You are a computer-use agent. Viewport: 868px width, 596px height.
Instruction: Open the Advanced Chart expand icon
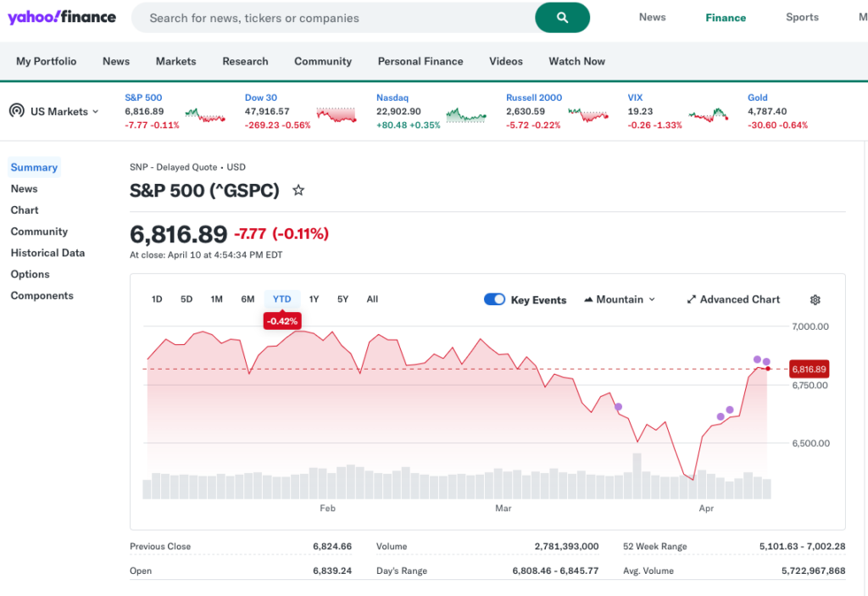coord(691,300)
